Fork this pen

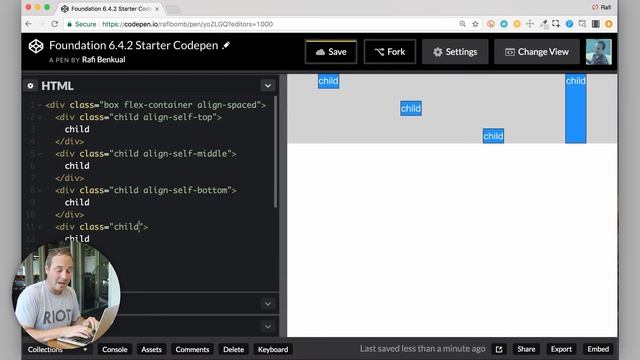pos(390,52)
